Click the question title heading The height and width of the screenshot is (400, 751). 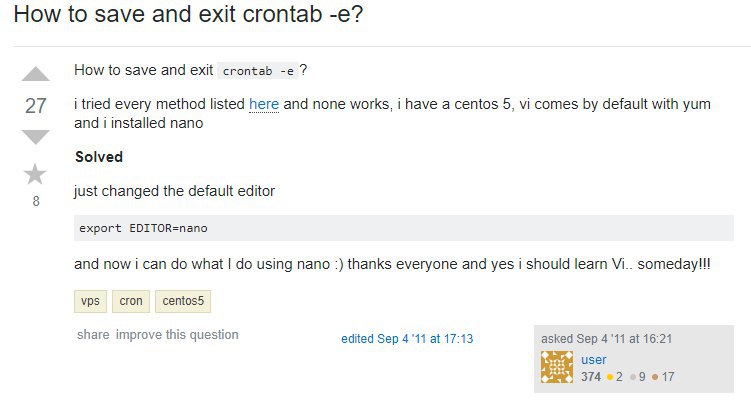(189, 17)
